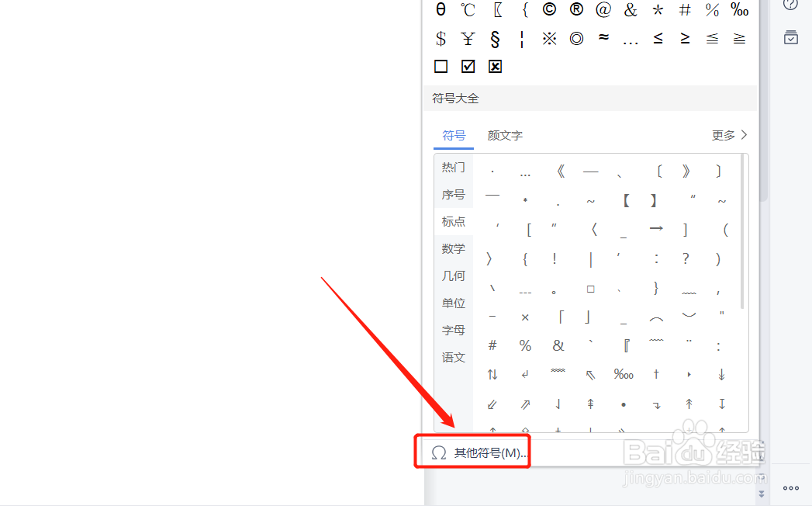Screen dimensions: 812x506
Task: Insert the θ theta symbol
Action: coord(441,9)
